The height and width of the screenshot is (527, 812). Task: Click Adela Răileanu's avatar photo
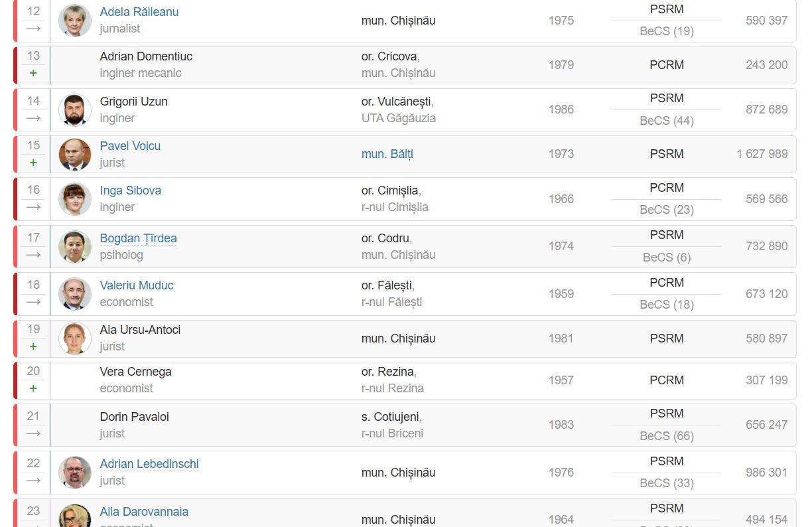pyautogui.click(x=75, y=20)
